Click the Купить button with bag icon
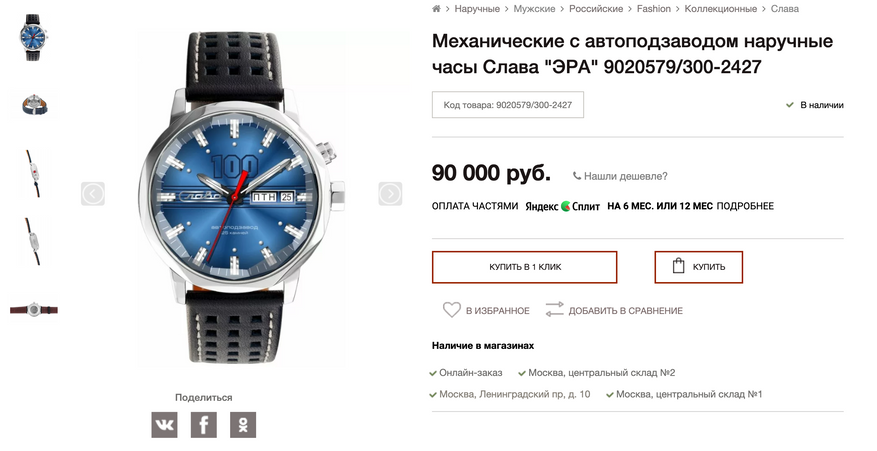Viewport: 877px width, 451px height. tap(699, 267)
